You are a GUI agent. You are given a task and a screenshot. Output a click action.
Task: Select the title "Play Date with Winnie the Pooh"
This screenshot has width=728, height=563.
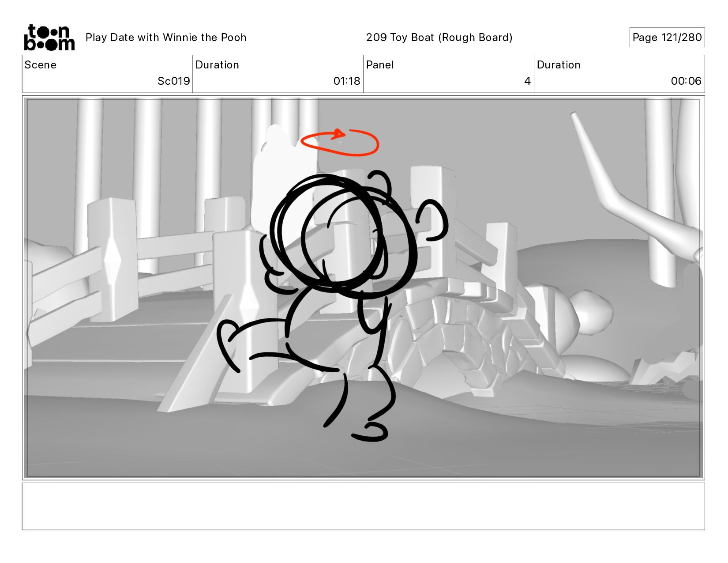[x=166, y=38]
